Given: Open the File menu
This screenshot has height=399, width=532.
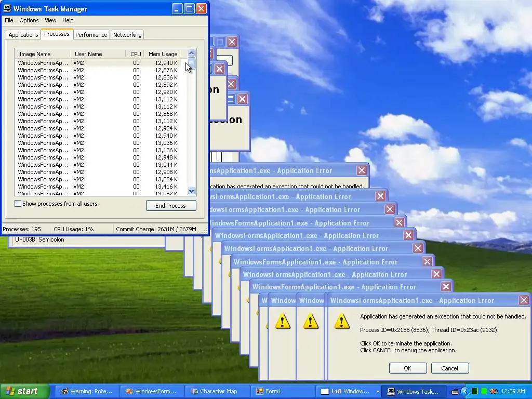Looking at the screenshot, I should click(x=9, y=20).
